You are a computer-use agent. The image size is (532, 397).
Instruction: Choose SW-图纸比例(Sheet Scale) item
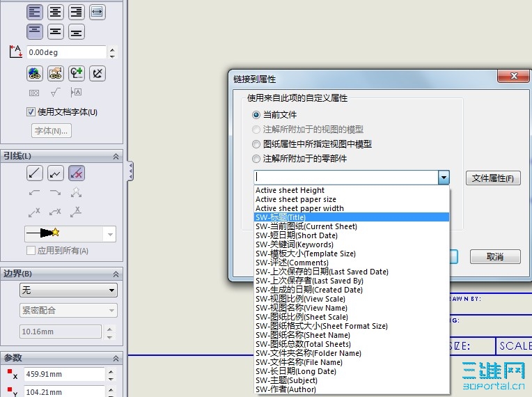(x=352, y=317)
